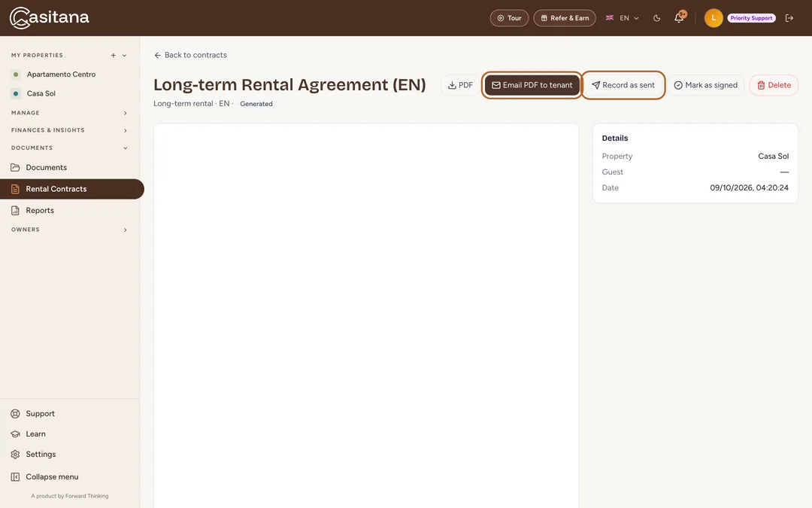The width and height of the screenshot is (812, 508).
Task: Open user avatar L profile
Action: coord(713,18)
